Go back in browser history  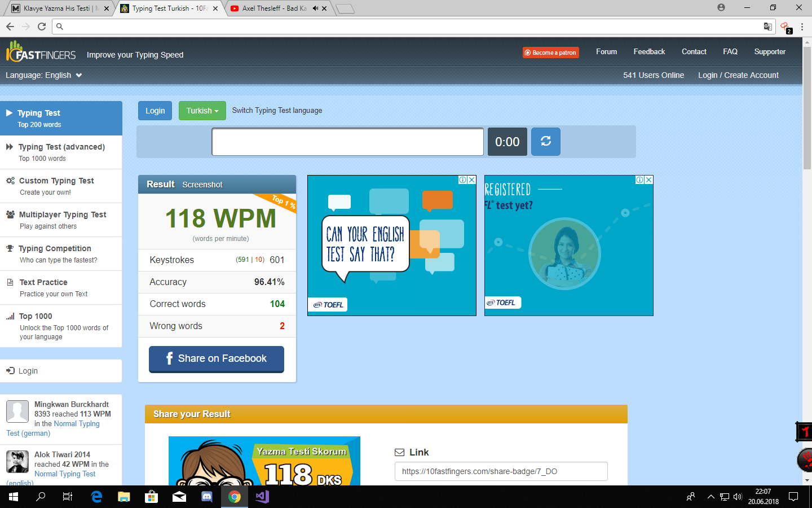click(10, 27)
